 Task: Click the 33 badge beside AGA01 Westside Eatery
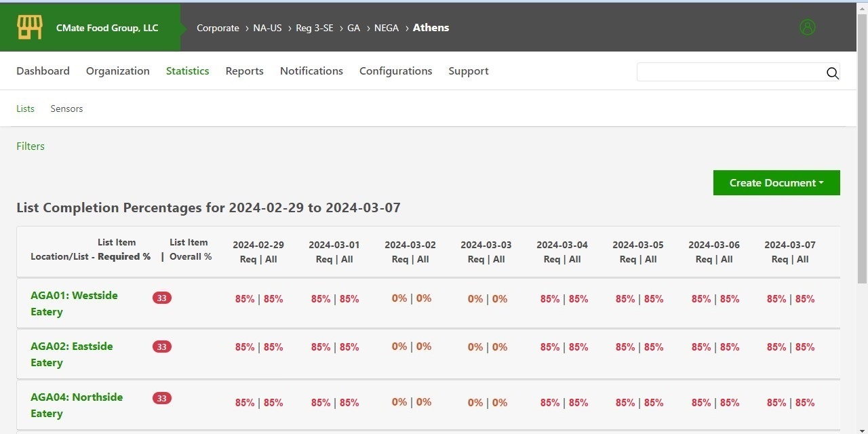[x=161, y=297]
